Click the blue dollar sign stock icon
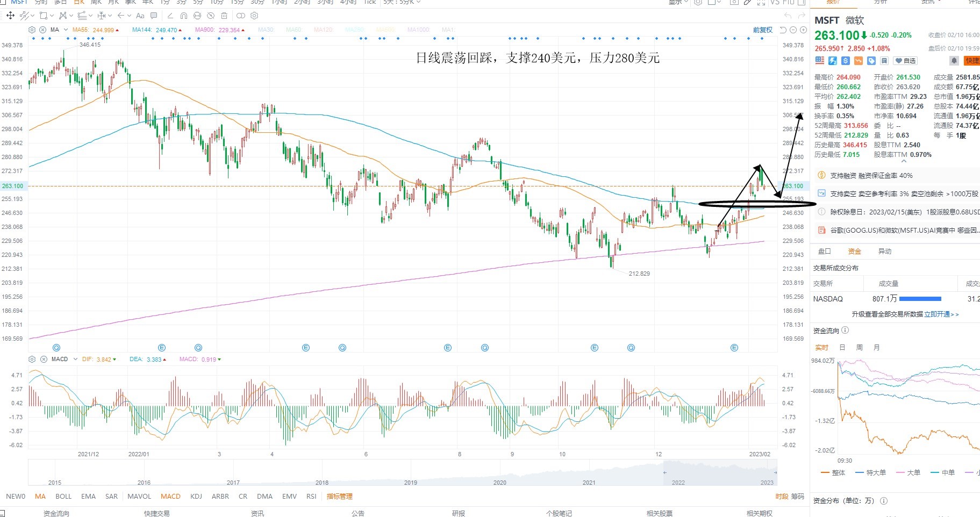980x517 pixels. 846,61
